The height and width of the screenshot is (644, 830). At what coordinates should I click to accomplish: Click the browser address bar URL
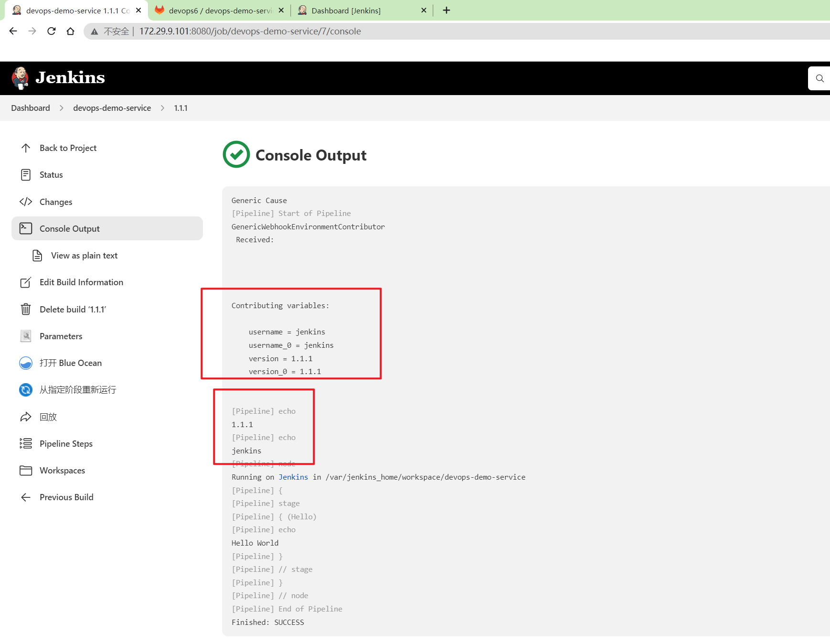(x=250, y=31)
